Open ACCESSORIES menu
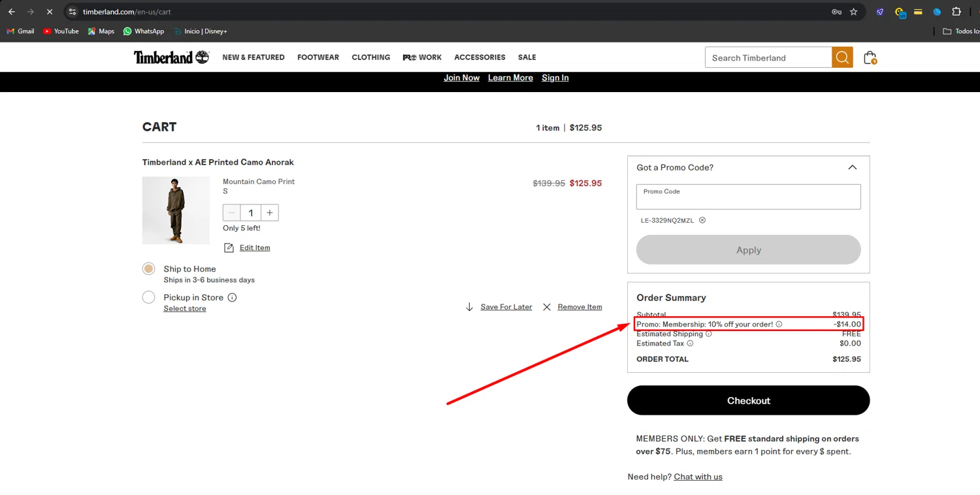 (x=480, y=57)
